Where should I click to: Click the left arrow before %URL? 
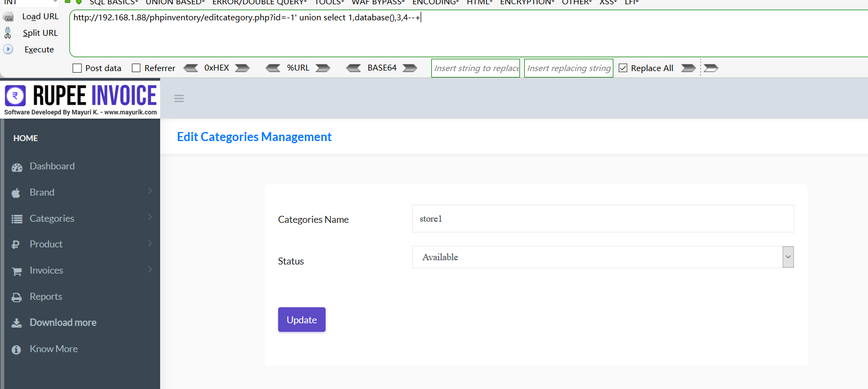coord(273,68)
